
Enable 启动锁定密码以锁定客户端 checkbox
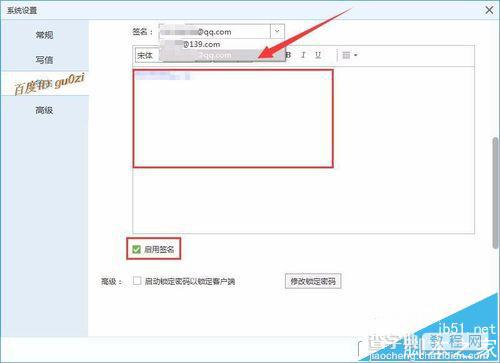pyautogui.click(x=137, y=281)
